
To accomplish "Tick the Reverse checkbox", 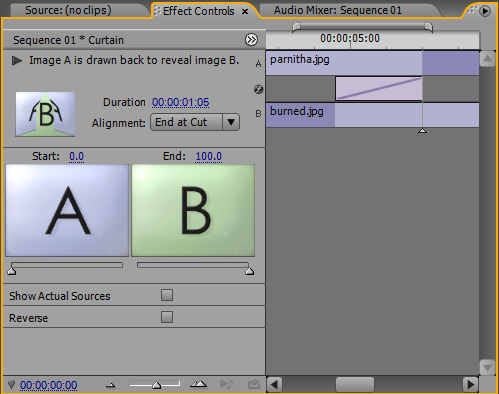I will (x=167, y=317).
